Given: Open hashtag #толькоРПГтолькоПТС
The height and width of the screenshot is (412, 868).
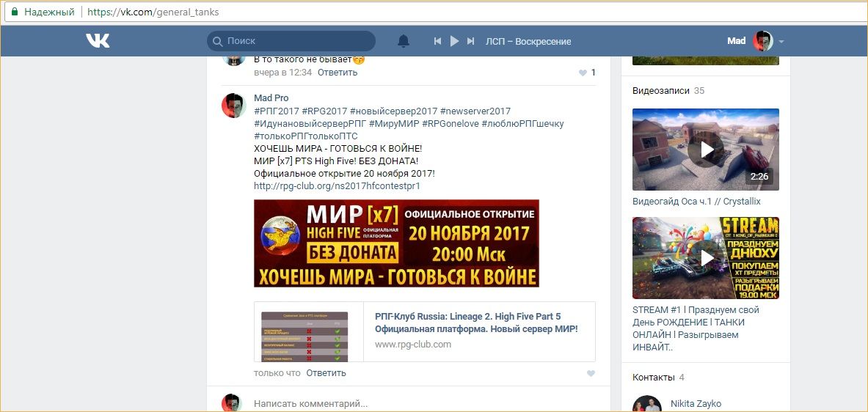Looking at the screenshot, I should [306, 136].
